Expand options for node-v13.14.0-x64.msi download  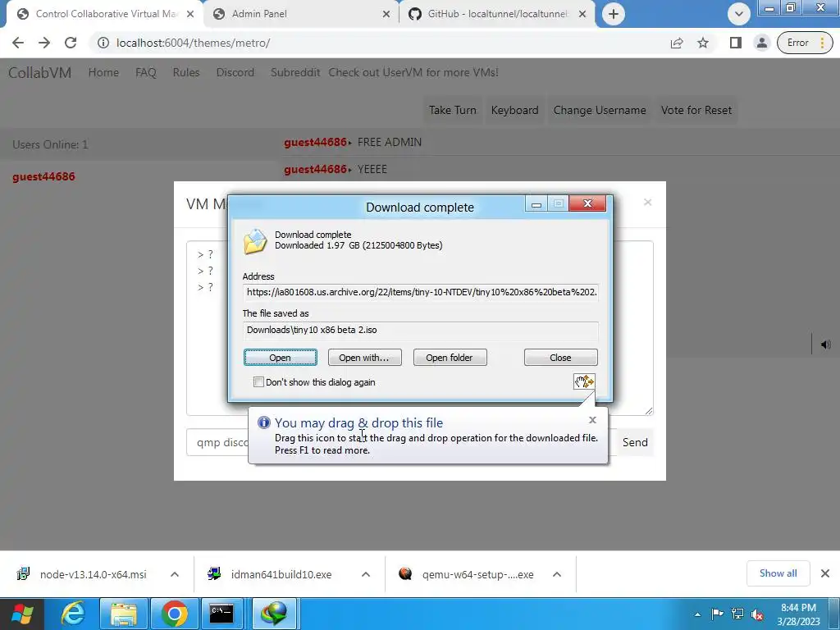(x=175, y=574)
